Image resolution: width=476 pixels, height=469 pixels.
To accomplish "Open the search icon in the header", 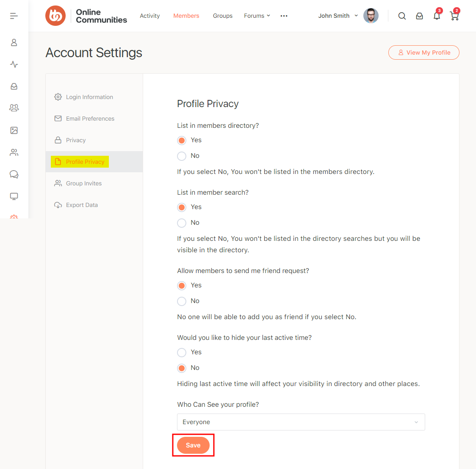I will (x=401, y=15).
